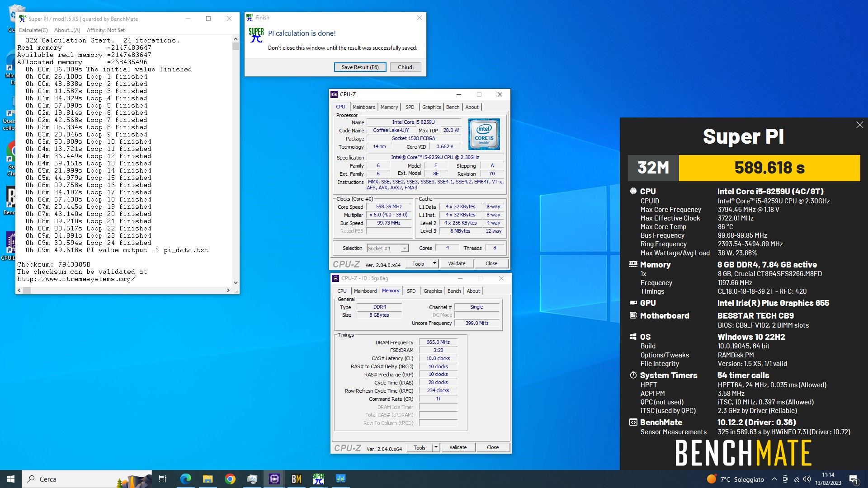The width and height of the screenshot is (868, 488).
Task: Expand Tools dropdown arrow in lower CPU-Z
Action: point(436,447)
